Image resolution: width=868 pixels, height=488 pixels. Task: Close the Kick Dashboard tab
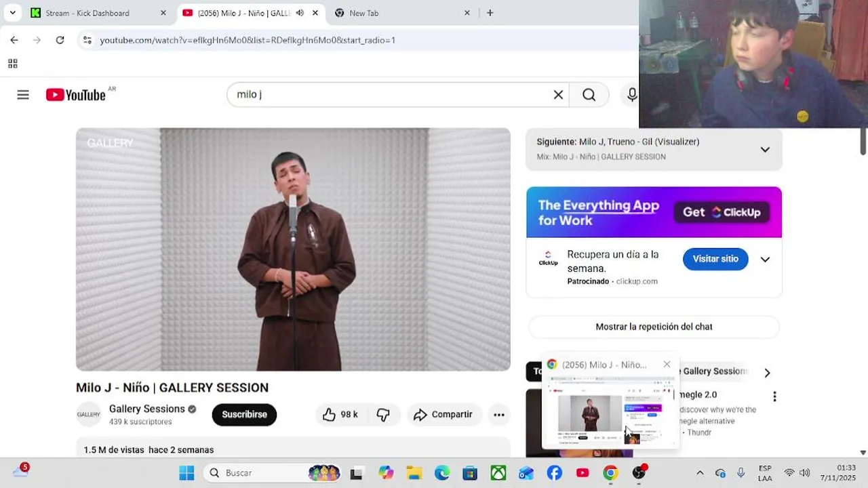163,13
